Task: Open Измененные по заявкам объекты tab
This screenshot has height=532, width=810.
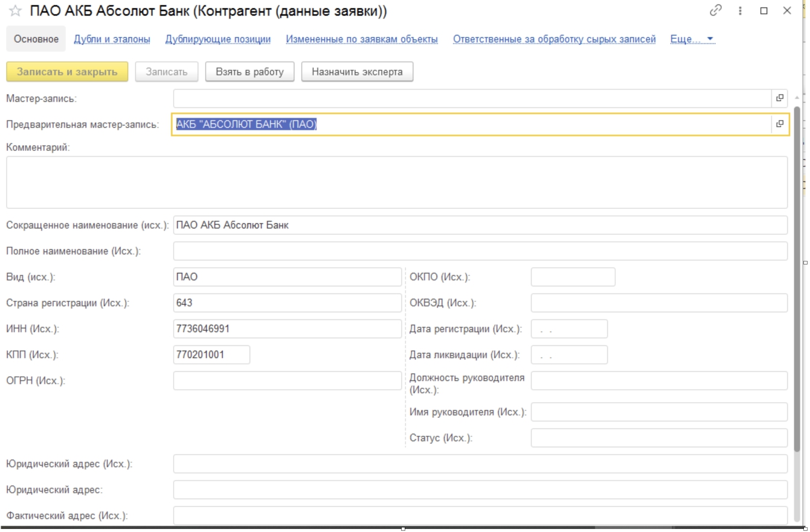Action: 362,39
